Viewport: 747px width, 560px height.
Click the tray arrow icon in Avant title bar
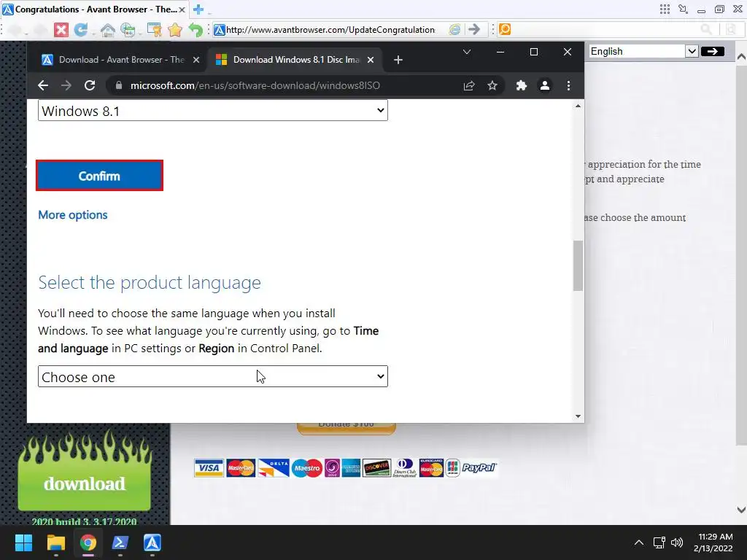point(683,9)
